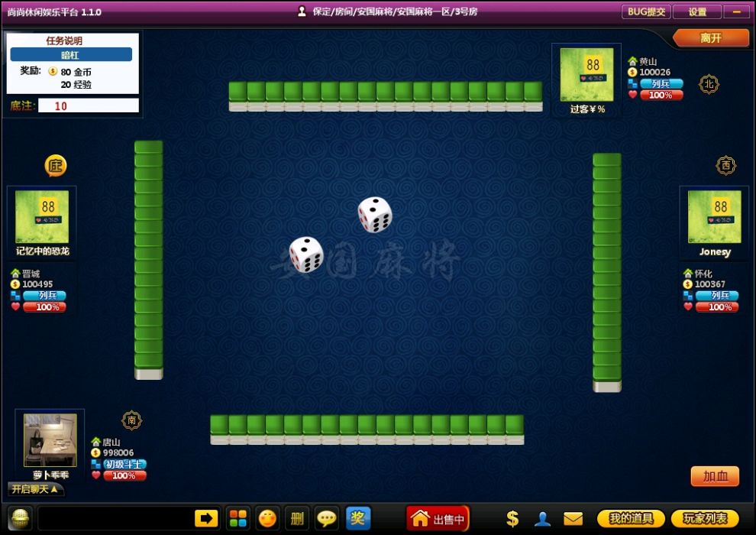The height and width of the screenshot is (535, 756).
Task: Click the 列兵 rank badge under 怀化
Action: tap(716, 295)
